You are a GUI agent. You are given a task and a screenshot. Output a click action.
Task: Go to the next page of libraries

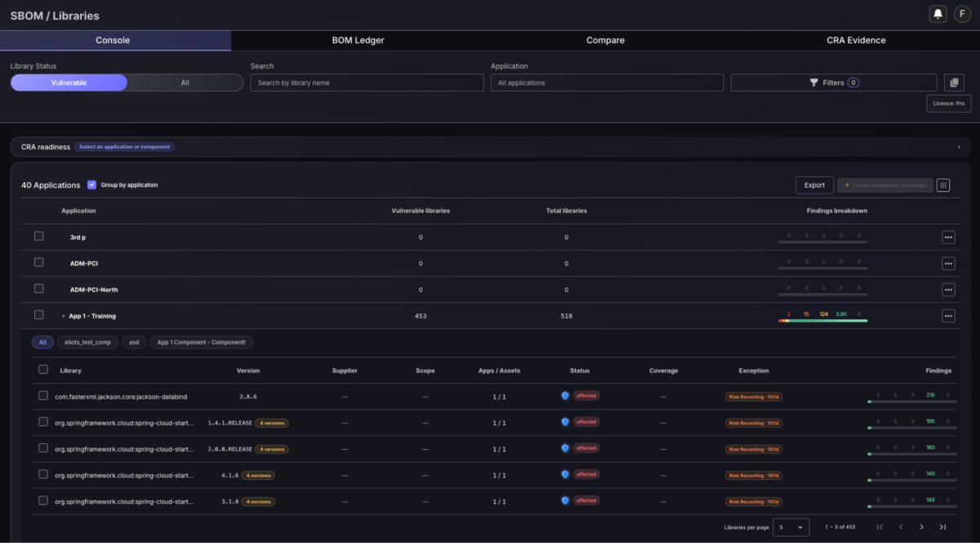922,527
